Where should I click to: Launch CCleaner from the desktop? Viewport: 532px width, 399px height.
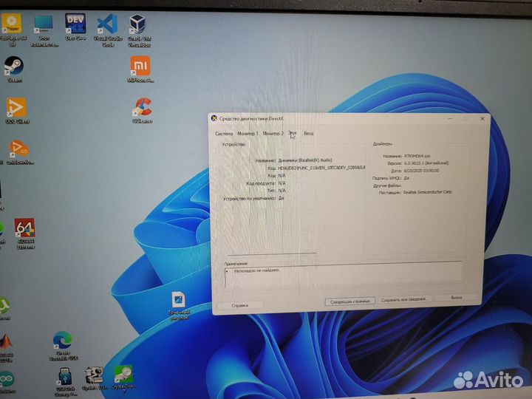pos(142,107)
